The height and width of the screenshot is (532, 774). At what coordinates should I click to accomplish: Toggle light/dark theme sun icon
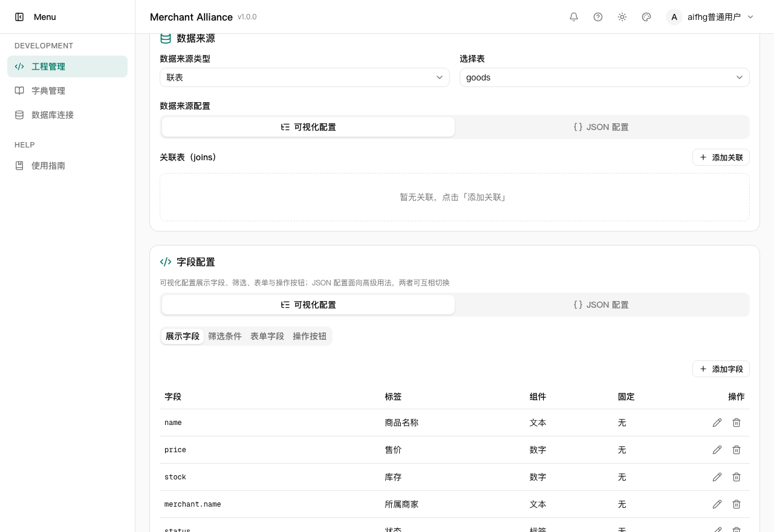622,17
